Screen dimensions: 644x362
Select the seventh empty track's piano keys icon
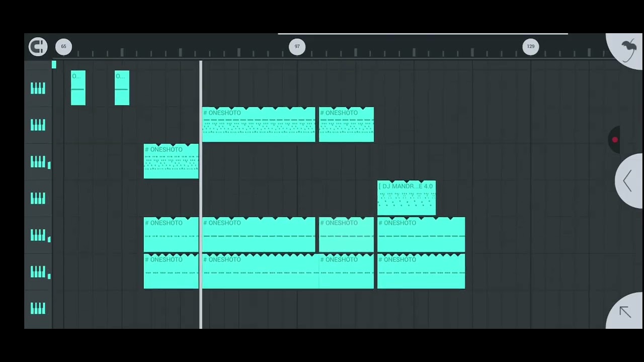click(38, 309)
